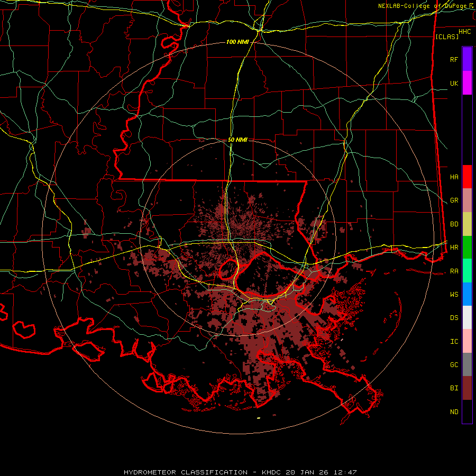Click the HA red legend swatch
476x476 pixels.
pos(467,177)
